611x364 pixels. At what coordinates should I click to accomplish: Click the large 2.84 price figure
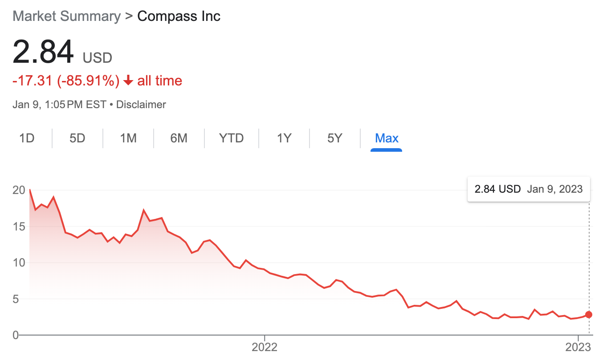tap(43, 53)
